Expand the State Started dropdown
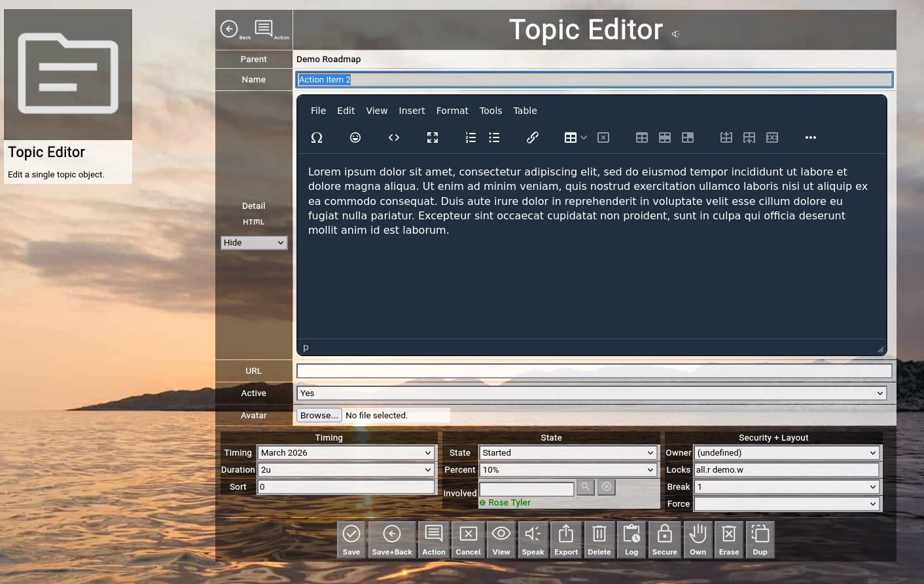Viewport: 924px width, 584px height. 568,453
